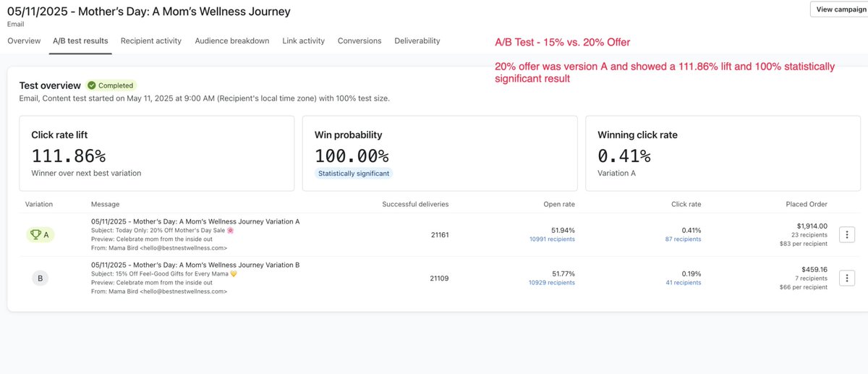868x374 pixels.
Task: Click the green Completed status badge
Action: 111,85
